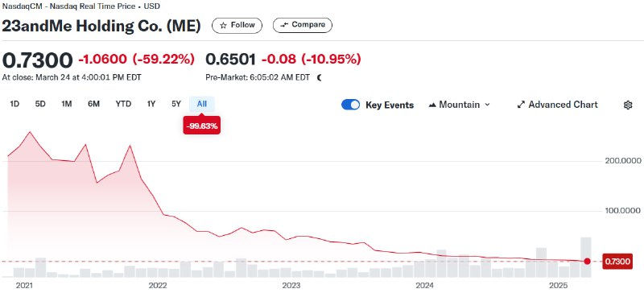644x293 pixels.
Task: Choose the 1Y range tab
Action: pyautogui.click(x=151, y=104)
